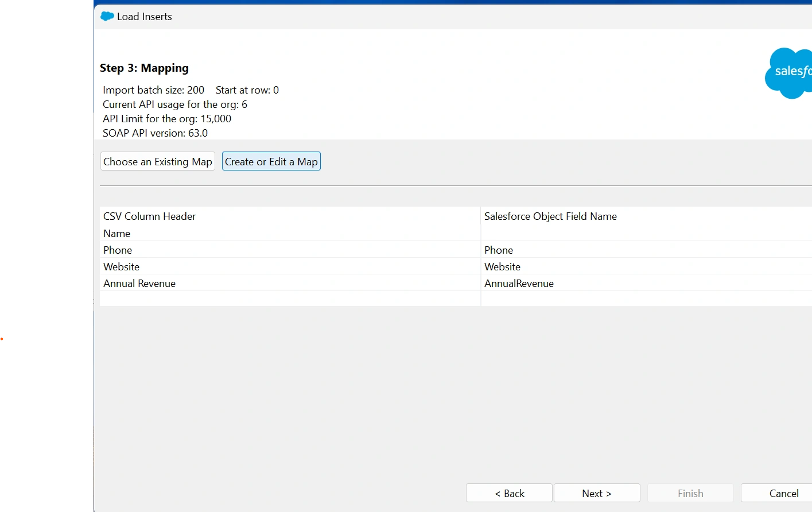Image resolution: width=812 pixels, height=512 pixels.
Task: Click the Next button to continue mapping
Action: coord(597,492)
